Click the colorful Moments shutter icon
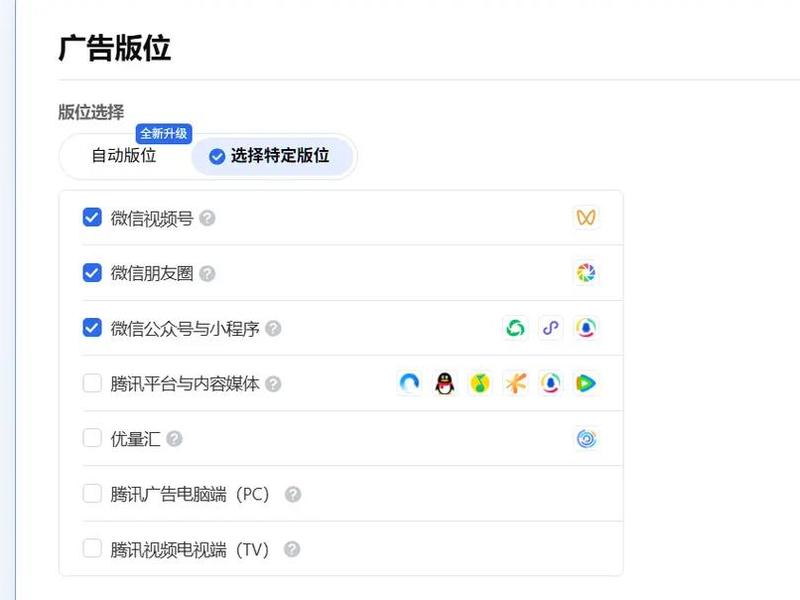The image size is (800, 600). click(586, 273)
